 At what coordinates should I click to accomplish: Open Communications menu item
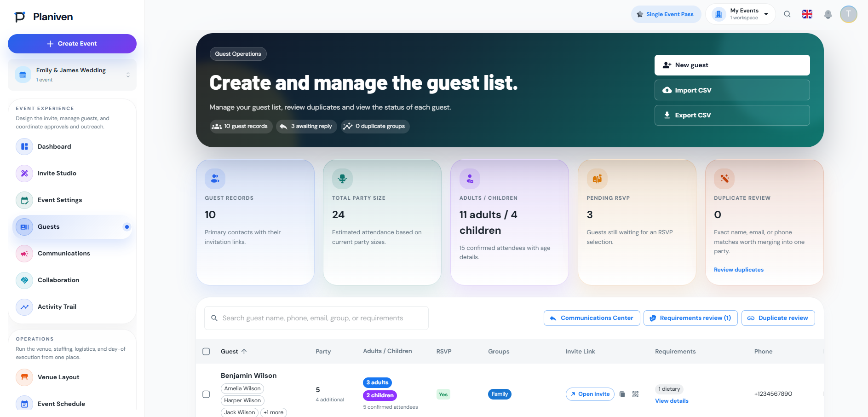(x=72, y=253)
